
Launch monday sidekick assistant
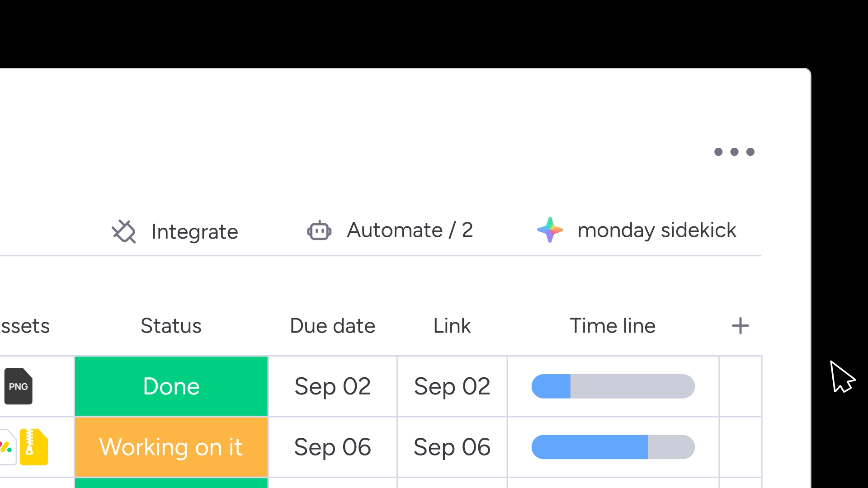pyautogui.click(x=656, y=230)
